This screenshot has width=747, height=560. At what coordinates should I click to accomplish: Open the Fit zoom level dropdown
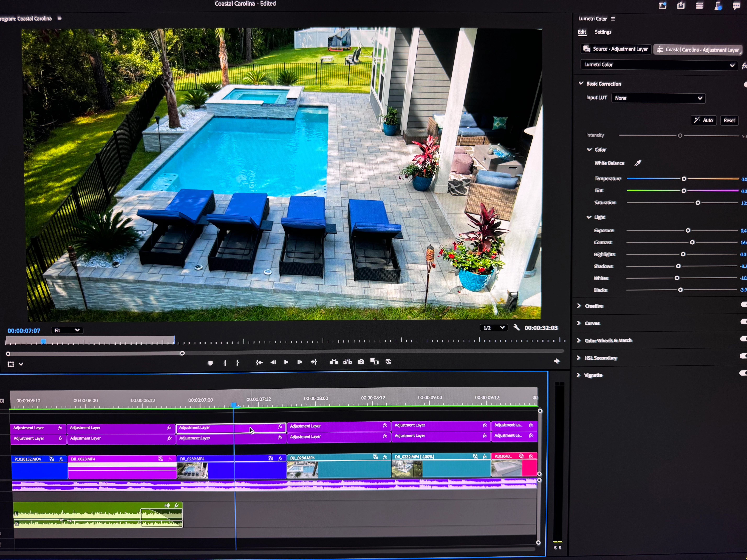67,330
